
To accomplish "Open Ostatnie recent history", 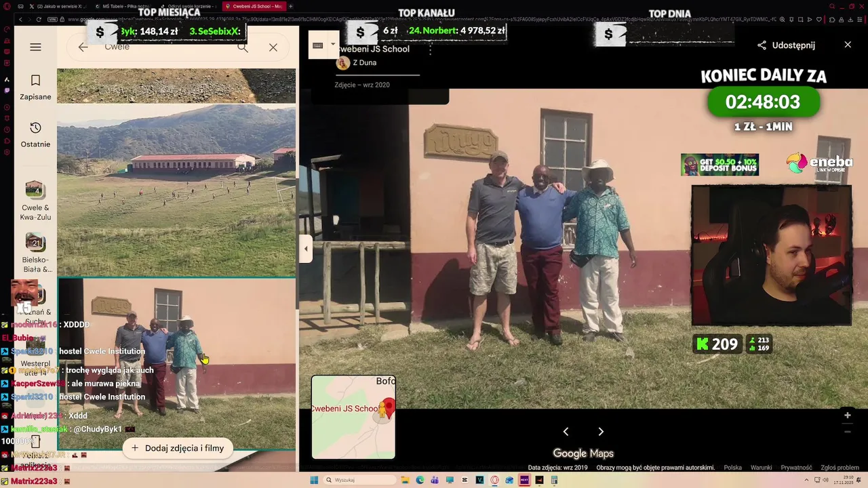I will tap(35, 135).
